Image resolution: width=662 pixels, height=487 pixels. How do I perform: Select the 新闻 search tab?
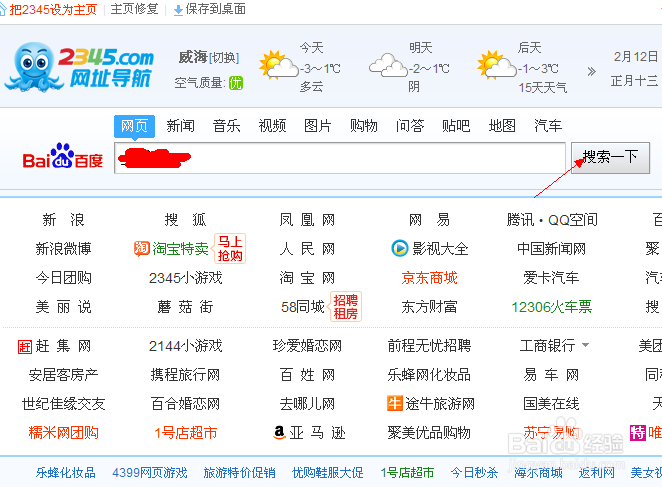[180, 126]
